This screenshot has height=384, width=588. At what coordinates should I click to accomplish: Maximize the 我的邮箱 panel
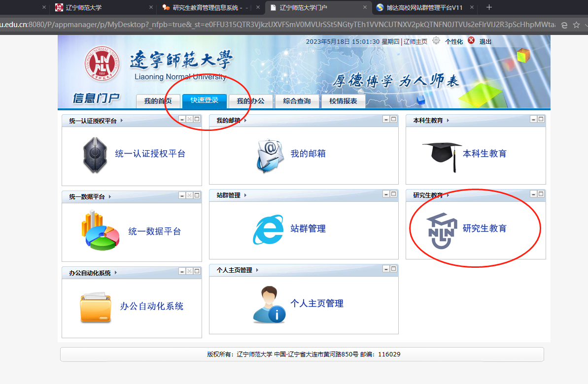pyautogui.click(x=393, y=119)
